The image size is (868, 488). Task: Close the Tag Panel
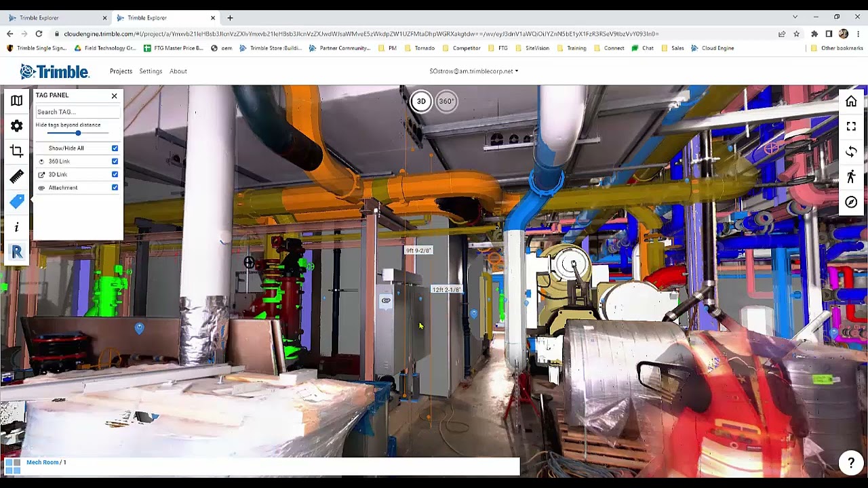click(114, 96)
